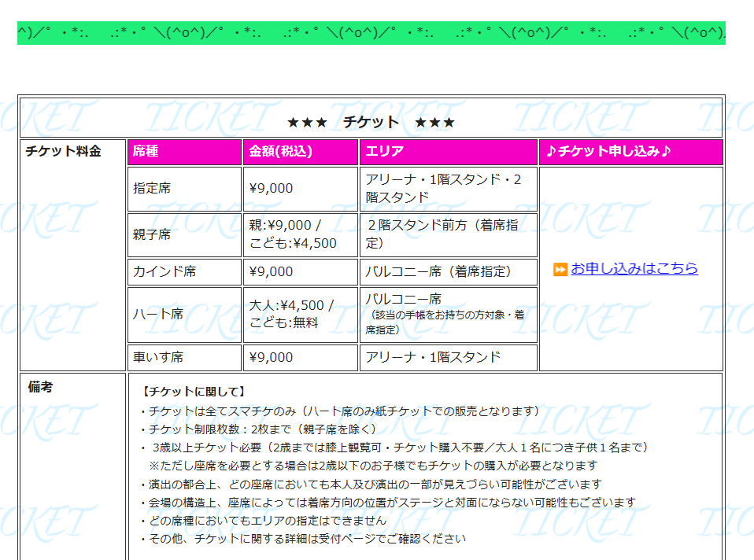Click the 【チケットに関して】 notes heading
The image size is (754, 560).
pyautogui.click(x=194, y=392)
